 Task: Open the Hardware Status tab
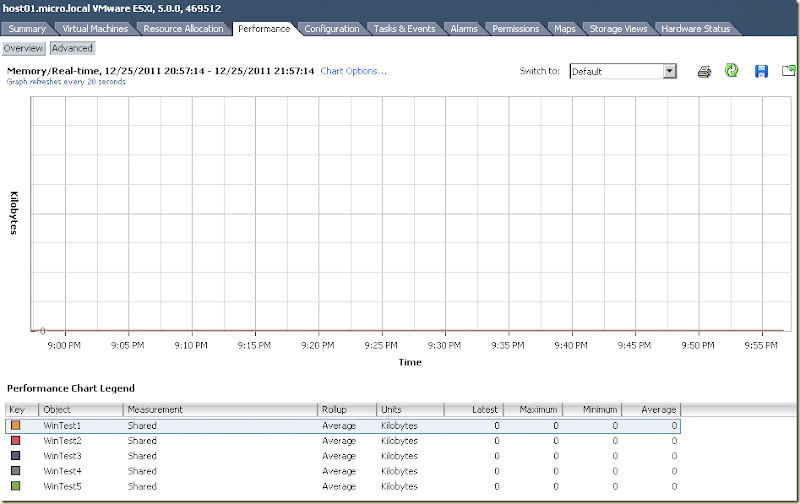pos(695,29)
